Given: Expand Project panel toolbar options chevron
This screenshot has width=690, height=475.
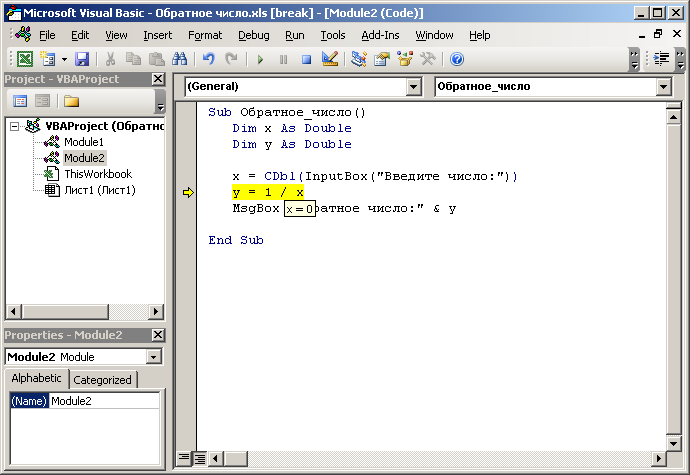Looking at the screenshot, I should tap(161, 101).
